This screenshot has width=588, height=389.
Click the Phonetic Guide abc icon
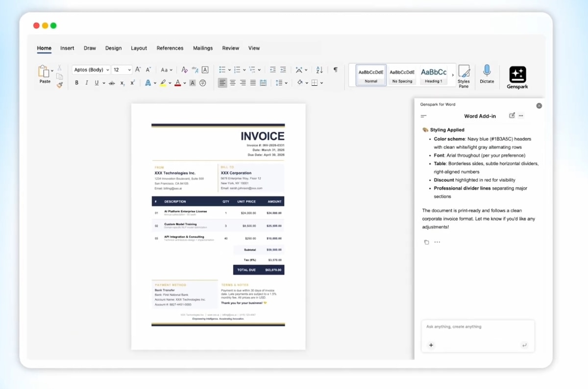tap(195, 70)
